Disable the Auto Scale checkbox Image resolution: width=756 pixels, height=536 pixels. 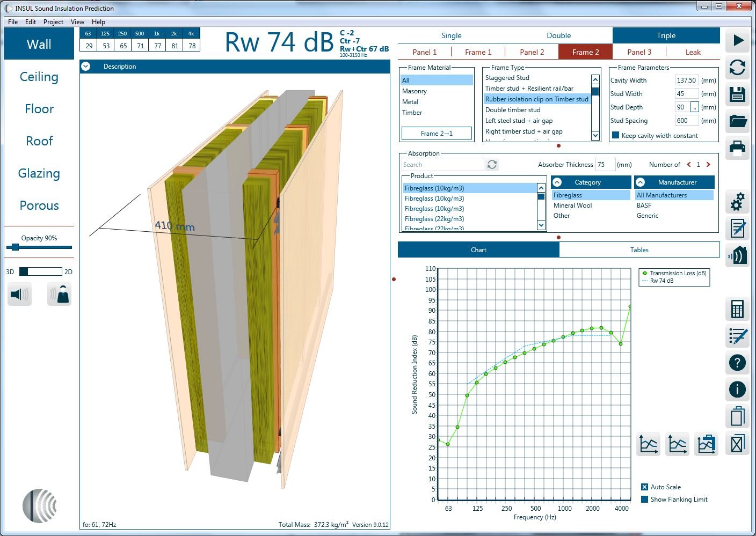(x=645, y=487)
